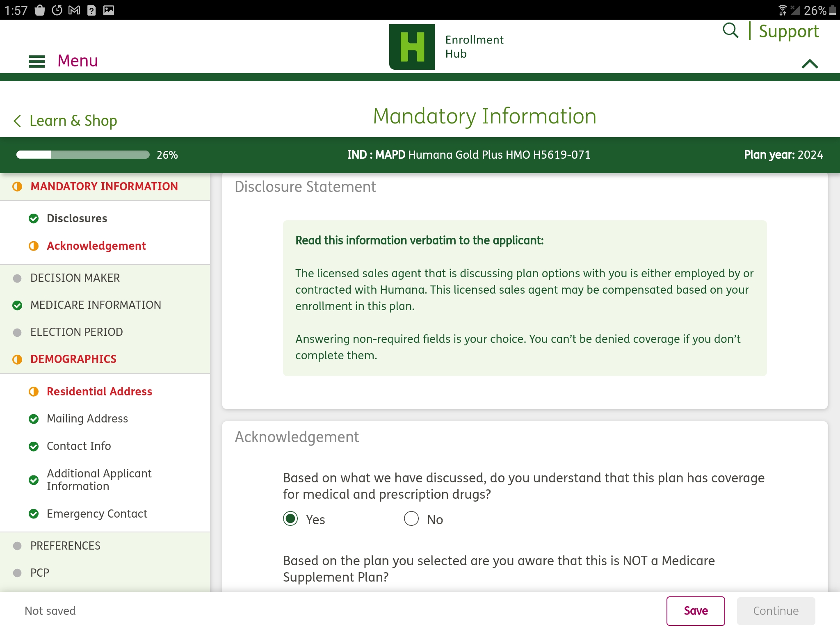This screenshot has height=630, width=840.
Task: Tap the 26% progress percentage label
Action: [167, 155]
